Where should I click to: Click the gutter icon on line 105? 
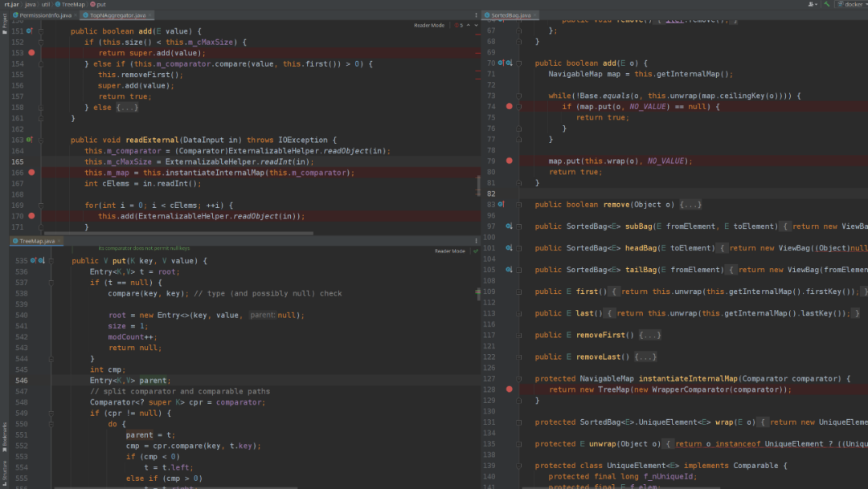[509, 270]
